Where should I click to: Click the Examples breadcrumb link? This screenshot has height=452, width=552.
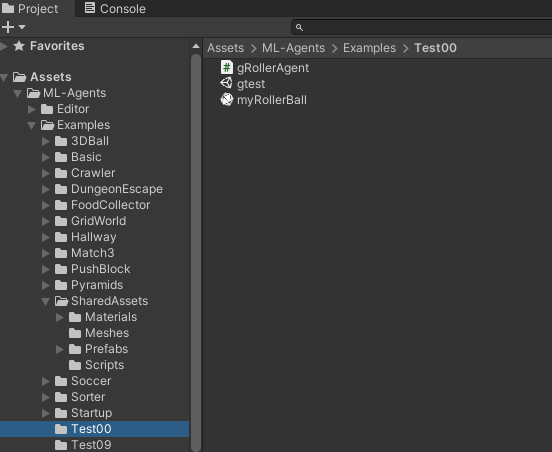pos(369,48)
